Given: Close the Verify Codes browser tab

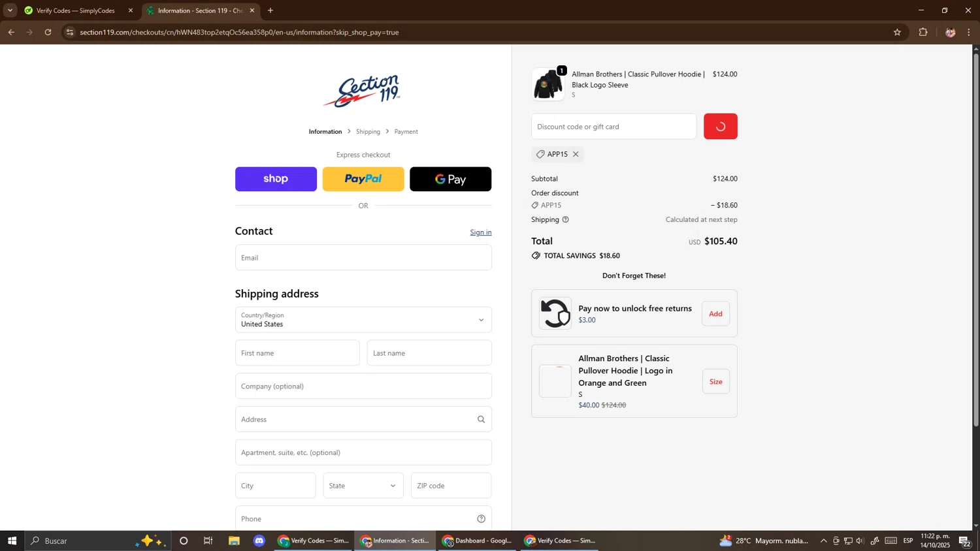Looking at the screenshot, I should point(131,10).
